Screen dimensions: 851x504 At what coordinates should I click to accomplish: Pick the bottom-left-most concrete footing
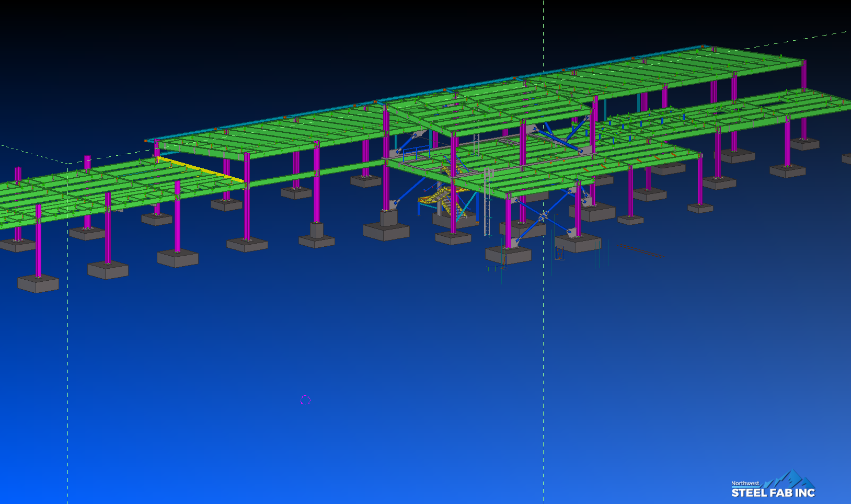(x=38, y=284)
